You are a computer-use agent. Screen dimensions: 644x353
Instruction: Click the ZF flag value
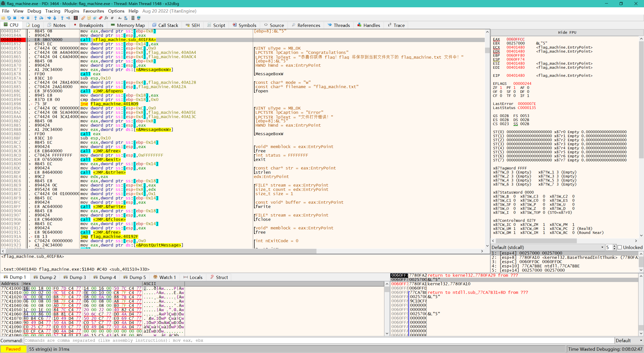point(501,88)
